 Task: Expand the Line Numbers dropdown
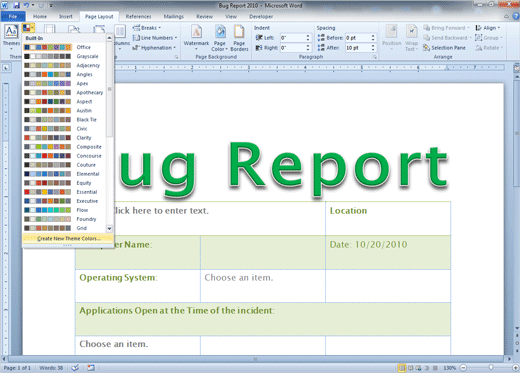(x=155, y=38)
